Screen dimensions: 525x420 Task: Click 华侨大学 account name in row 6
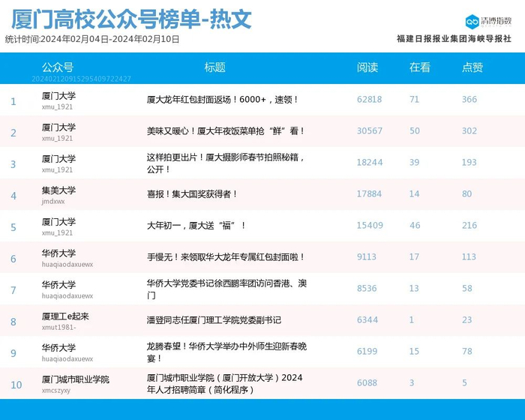coord(58,253)
